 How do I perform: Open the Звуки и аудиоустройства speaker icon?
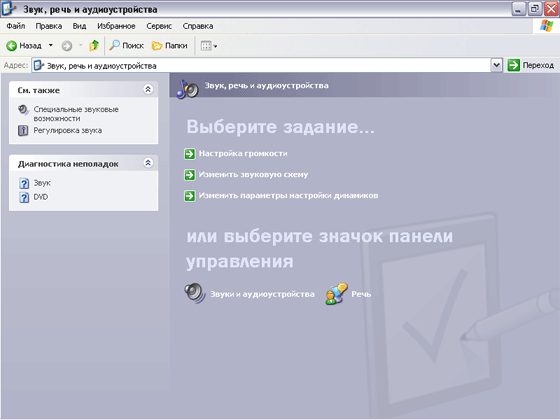click(195, 293)
